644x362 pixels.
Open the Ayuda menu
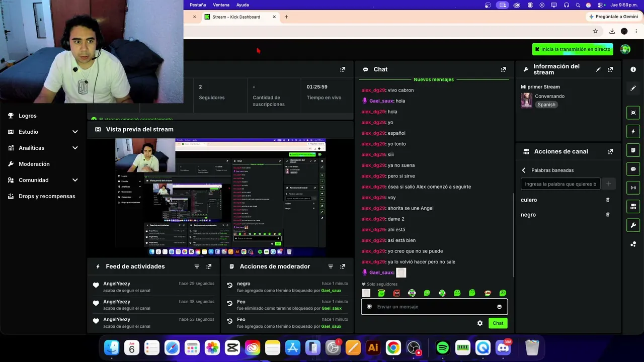[x=243, y=5]
